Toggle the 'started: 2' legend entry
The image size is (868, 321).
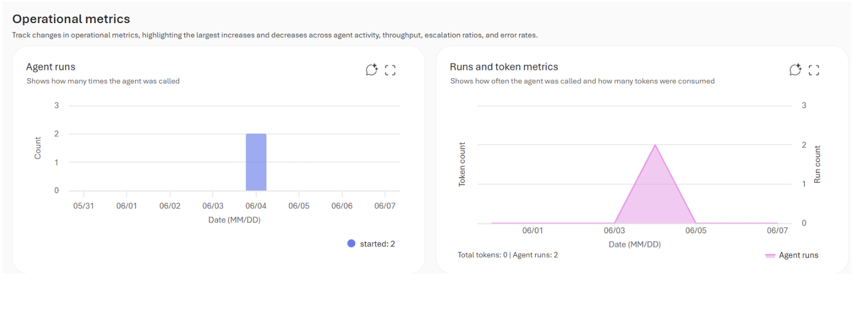pos(371,243)
